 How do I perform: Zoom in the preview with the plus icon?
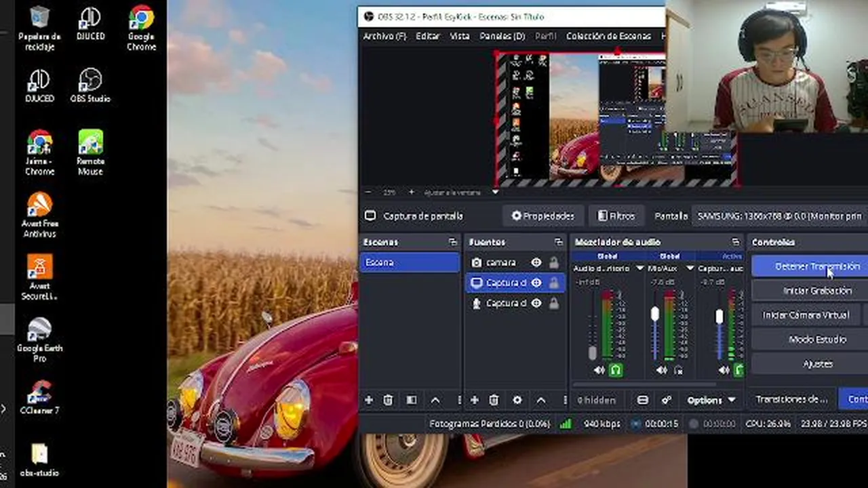[x=411, y=192]
